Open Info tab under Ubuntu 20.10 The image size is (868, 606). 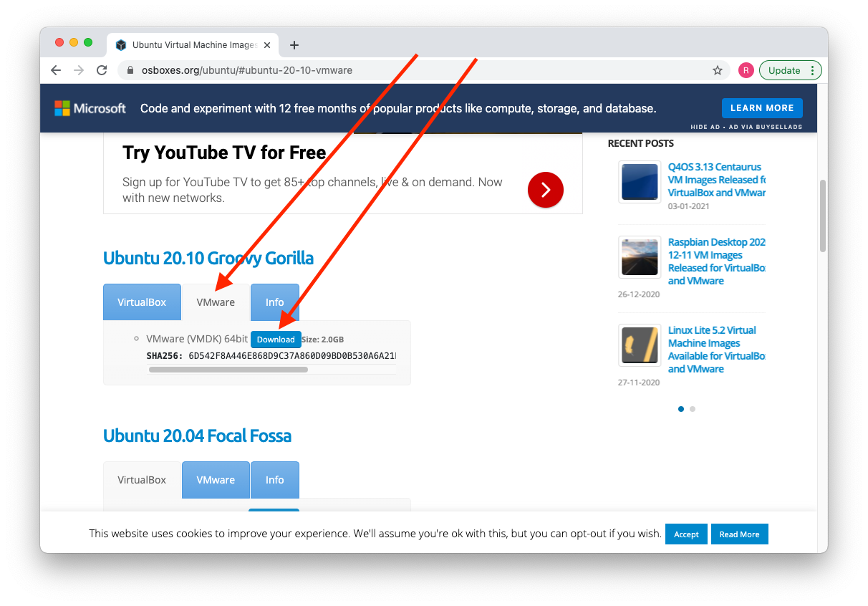(275, 302)
